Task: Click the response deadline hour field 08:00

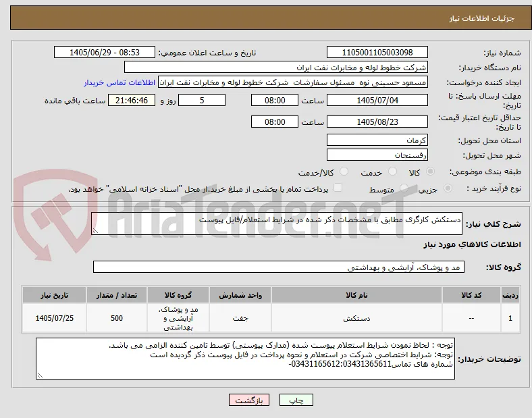Action: coord(275,100)
